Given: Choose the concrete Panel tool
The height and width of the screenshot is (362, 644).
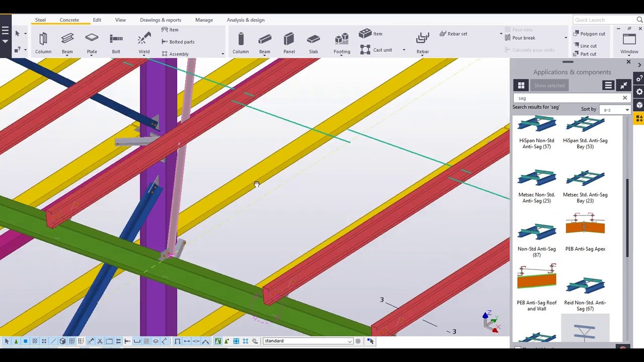Looking at the screenshot, I should pyautogui.click(x=289, y=43).
